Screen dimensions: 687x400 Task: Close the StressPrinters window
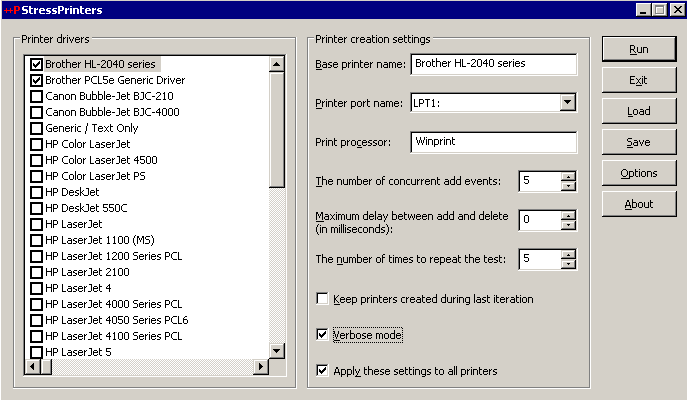(x=677, y=10)
